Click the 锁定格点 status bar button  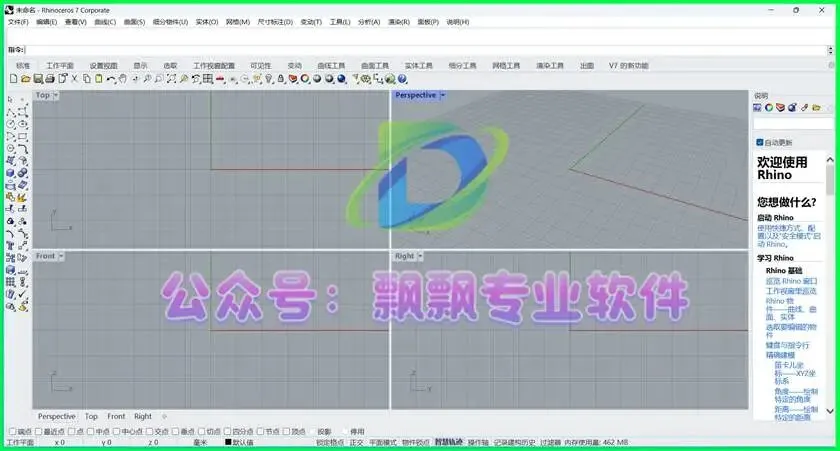(x=330, y=442)
